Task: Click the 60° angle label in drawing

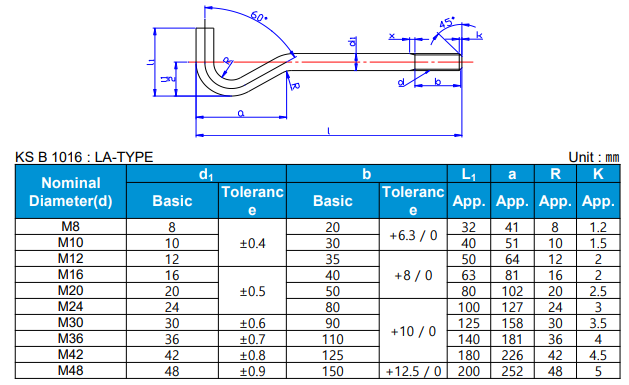Action: point(259,17)
